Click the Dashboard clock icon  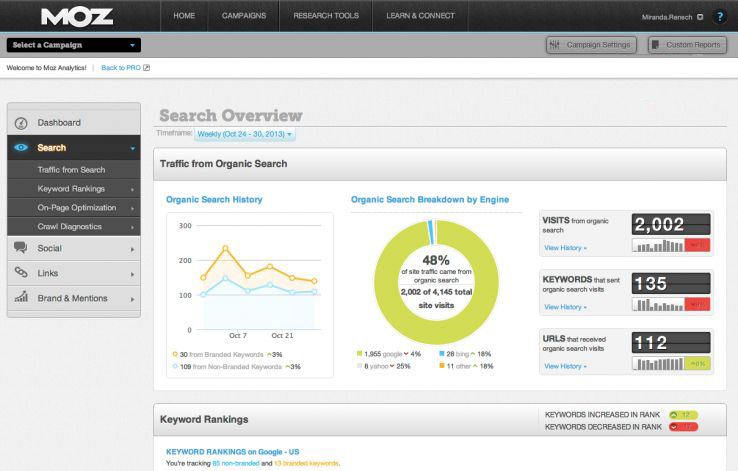coord(21,123)
